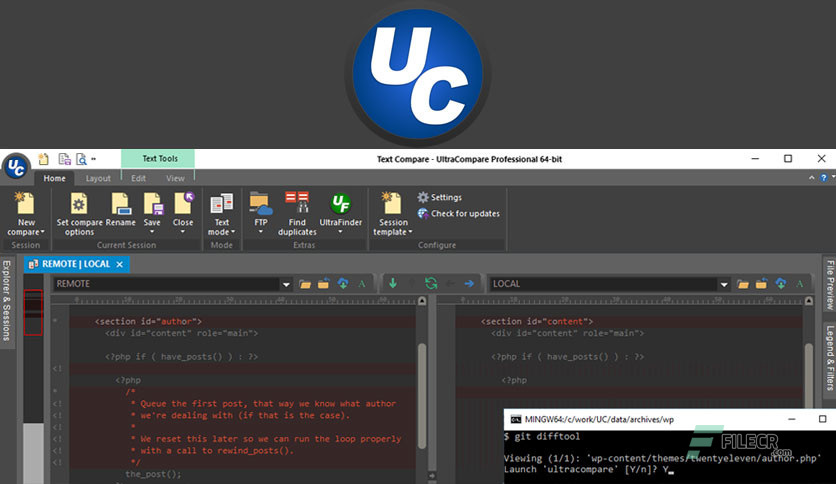Open the Session template dropdown
The height and width of the screenshot is (484, 836).
[x=392, y=214]
